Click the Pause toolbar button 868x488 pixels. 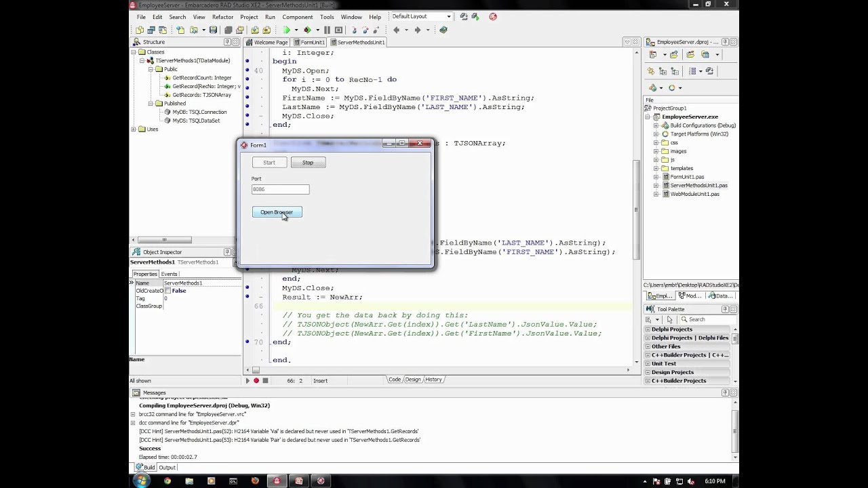tap(327, 30)
